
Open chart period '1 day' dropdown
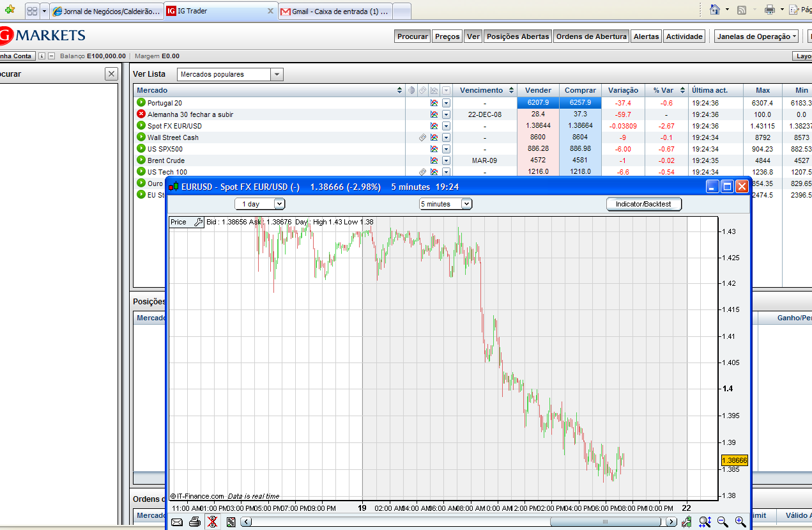(279, 204)
